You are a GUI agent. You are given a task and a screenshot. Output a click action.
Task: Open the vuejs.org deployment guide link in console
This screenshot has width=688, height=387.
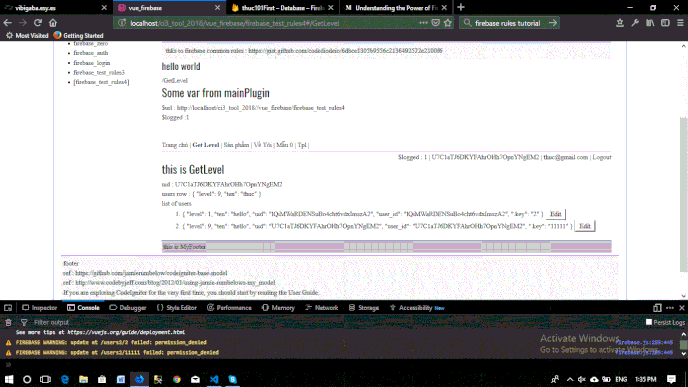pyautogui.click(x=126, y=333)
